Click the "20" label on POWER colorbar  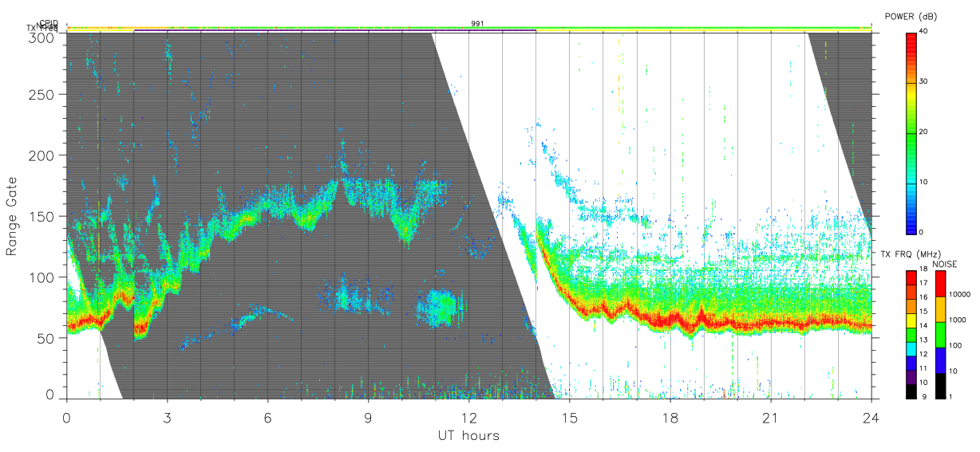[923, 132]
